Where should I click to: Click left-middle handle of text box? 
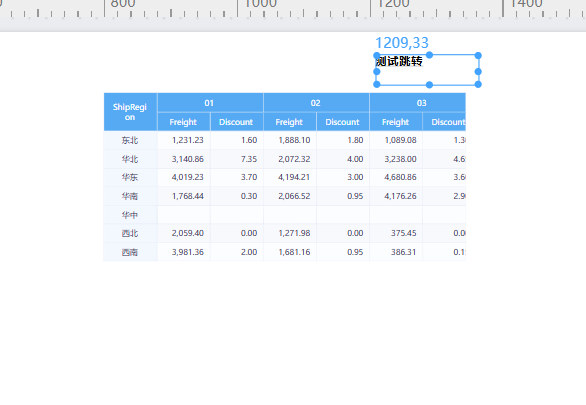(x=377, y=71)
